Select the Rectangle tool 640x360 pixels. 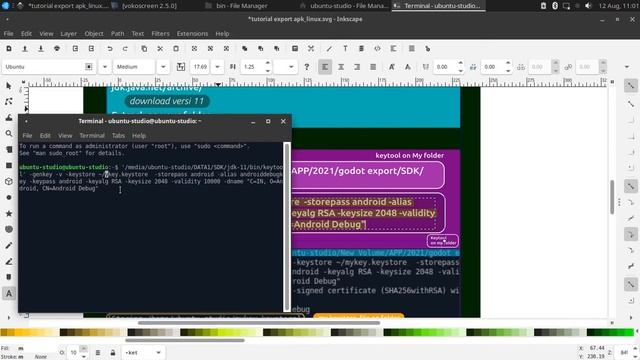(9, 165)
